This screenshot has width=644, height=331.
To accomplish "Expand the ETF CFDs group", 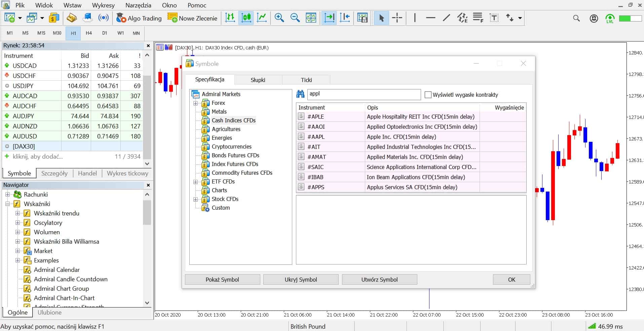I will tap(195, 182).
